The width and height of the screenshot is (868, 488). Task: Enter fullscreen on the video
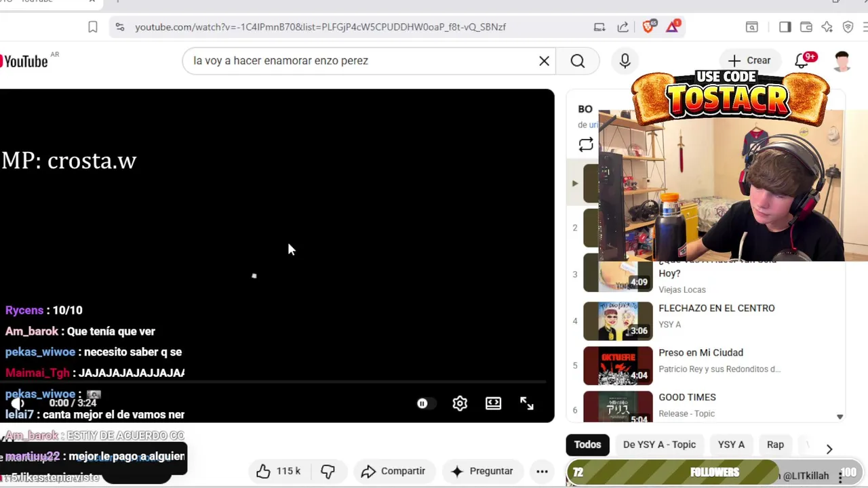click(527, 403)
